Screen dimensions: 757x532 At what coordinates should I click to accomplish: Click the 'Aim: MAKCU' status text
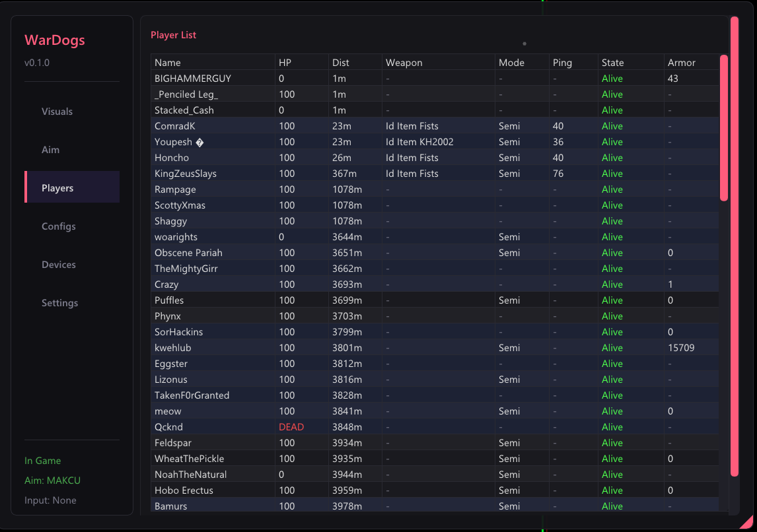[53, 481]
